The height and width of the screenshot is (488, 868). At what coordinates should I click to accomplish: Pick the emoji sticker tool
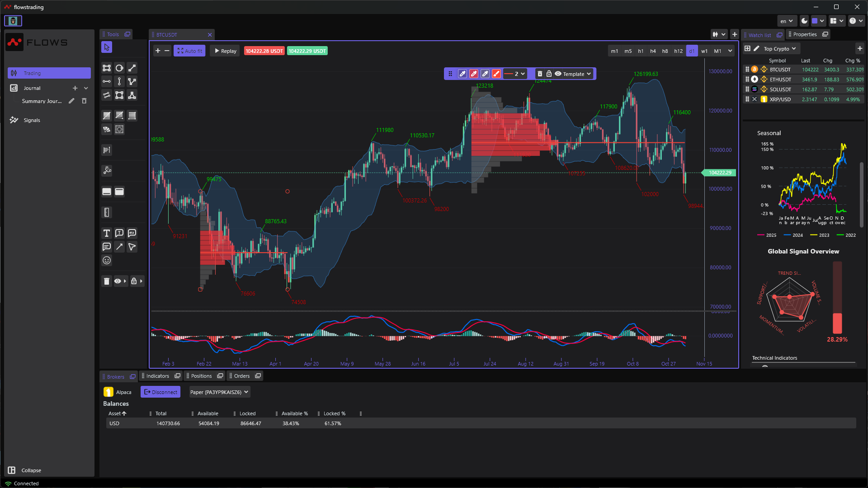point(107,260)
